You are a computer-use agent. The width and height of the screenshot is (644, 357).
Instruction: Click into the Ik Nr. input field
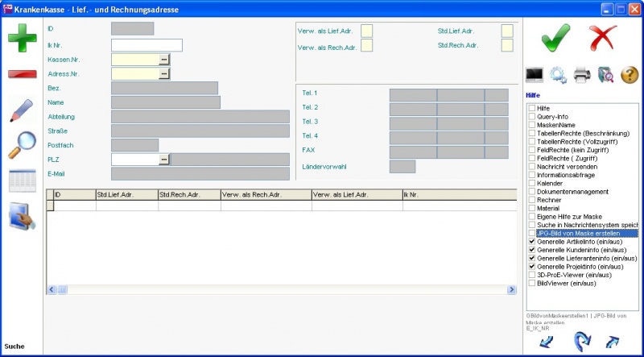[x=147, y=45]
